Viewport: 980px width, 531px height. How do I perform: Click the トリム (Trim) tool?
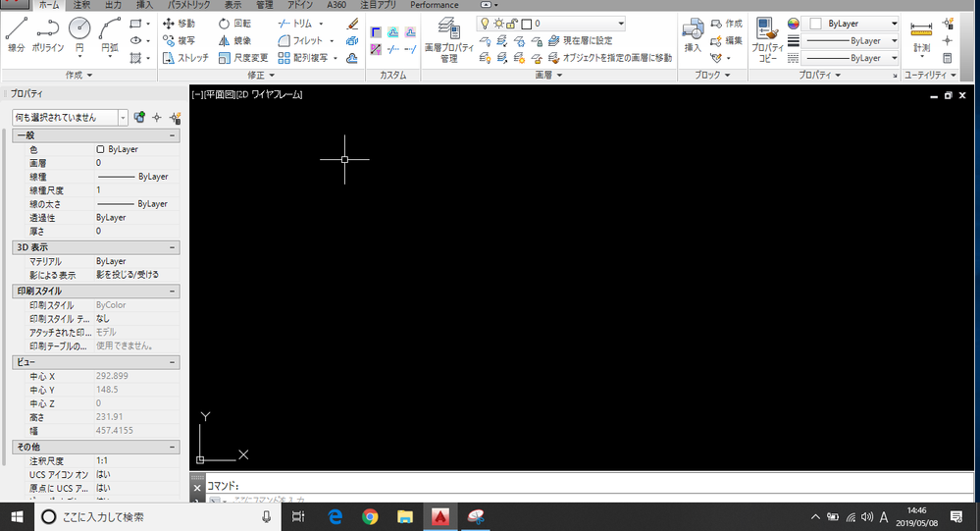295,24
